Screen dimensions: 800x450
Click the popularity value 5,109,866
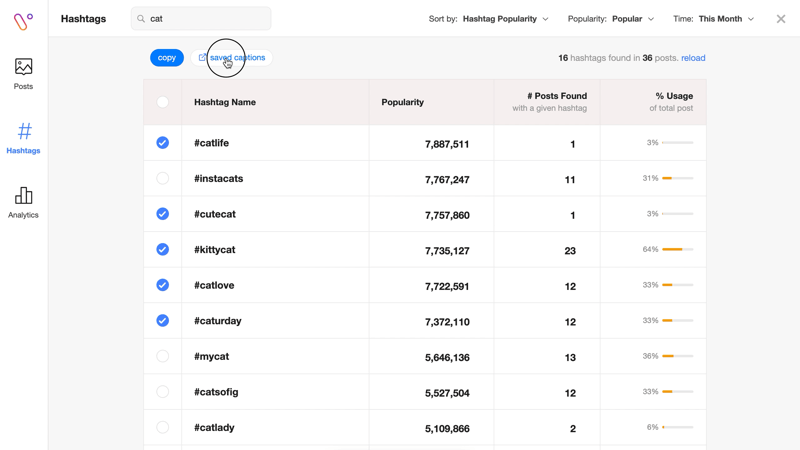click(447, 429)
